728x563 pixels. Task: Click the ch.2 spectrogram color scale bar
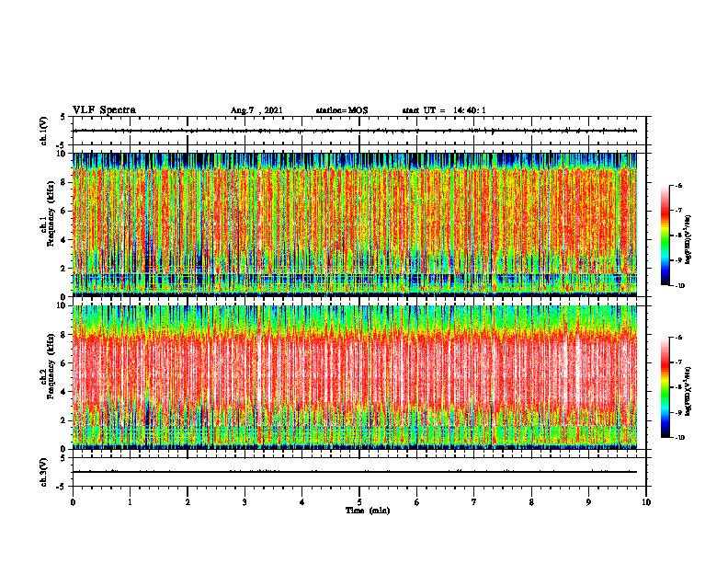pyautogui.click(x=665, y=387)
